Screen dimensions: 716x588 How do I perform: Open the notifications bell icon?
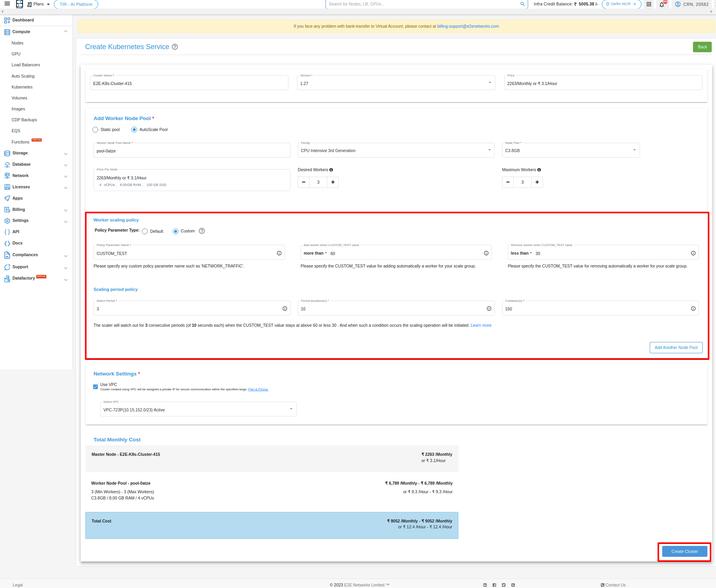click(662, 4)
